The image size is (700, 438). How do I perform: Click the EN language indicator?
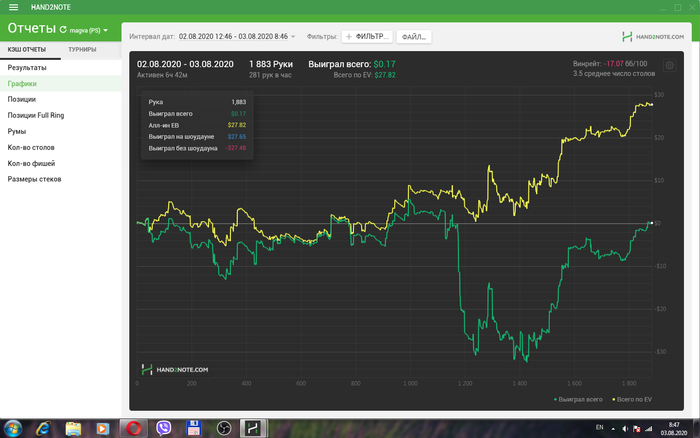tap(600, 428)
